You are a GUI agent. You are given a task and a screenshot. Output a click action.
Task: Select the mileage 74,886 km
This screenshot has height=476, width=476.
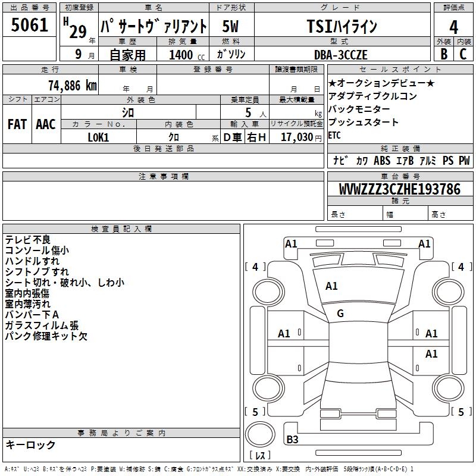pos(73,86)
